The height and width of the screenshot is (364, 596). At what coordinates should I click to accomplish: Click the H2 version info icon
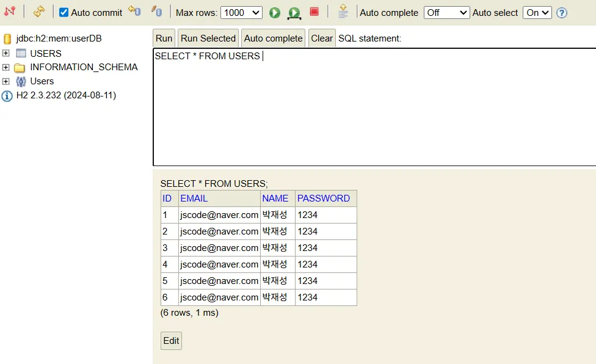pyautogui.click(x=7, y=96)
